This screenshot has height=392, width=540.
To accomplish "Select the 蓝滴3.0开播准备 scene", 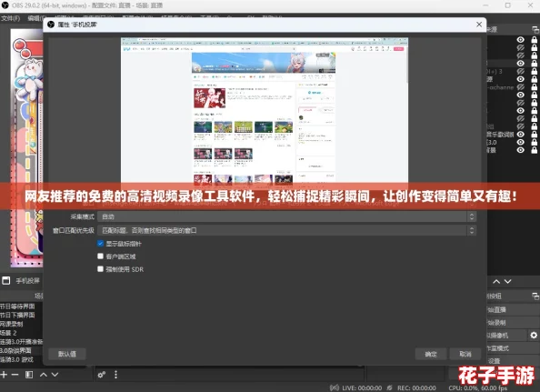I will coord(21,342).
